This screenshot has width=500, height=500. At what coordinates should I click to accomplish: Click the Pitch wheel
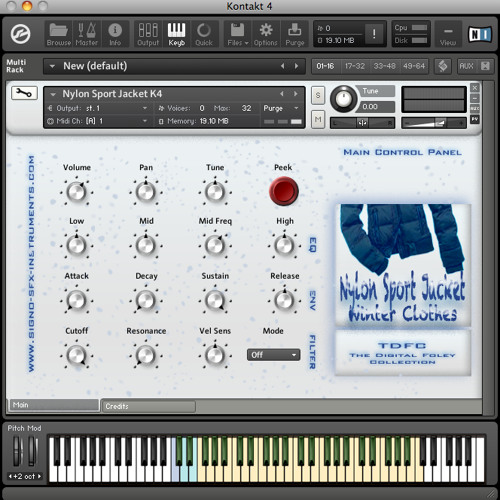(x=17, y=451)
